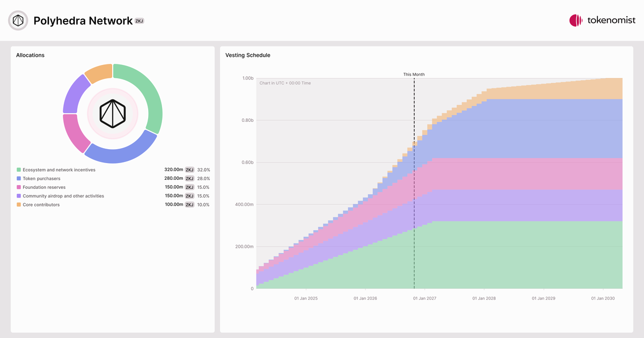
Task: Select the purple Community airdrop legend swatch
Action: [x=19, y=196]
